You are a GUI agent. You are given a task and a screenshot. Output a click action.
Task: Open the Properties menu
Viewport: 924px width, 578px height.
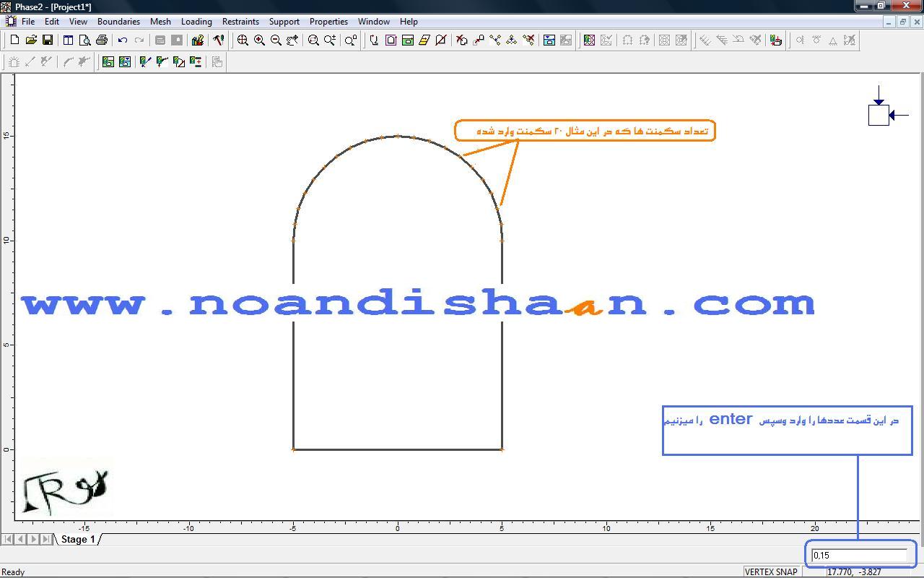pos(328,22)
